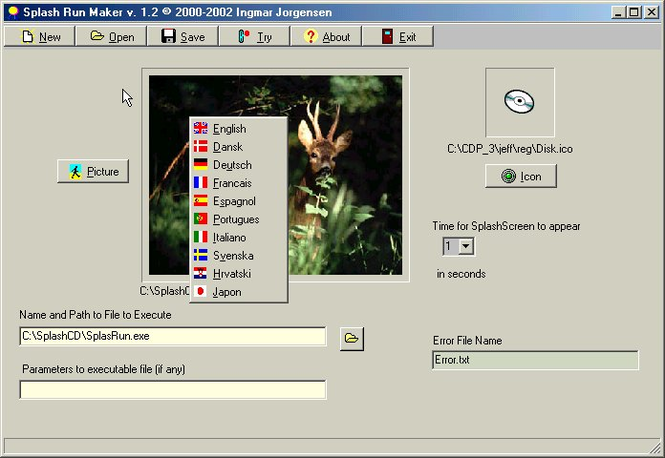Click the executable parameters input field
The width and height of the screenshot is (665, 458).
tap(173, 390)
